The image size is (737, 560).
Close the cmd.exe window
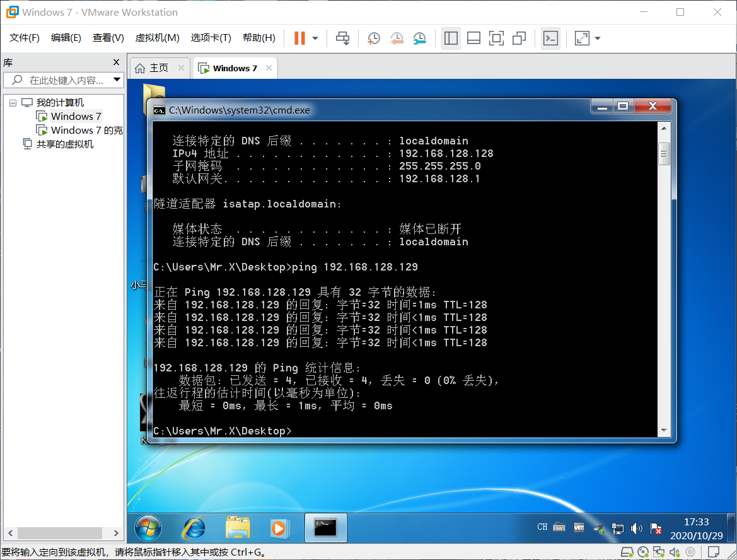pos(653,107)
